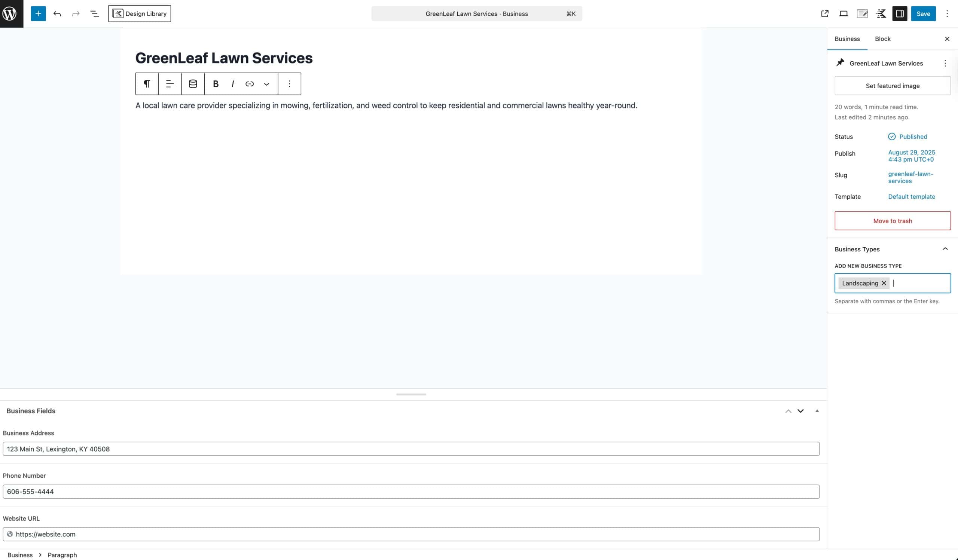Open actions menu for GreenLeaf Lawn Services
Viewport: 958px width, 560px height.
[945, 63]
